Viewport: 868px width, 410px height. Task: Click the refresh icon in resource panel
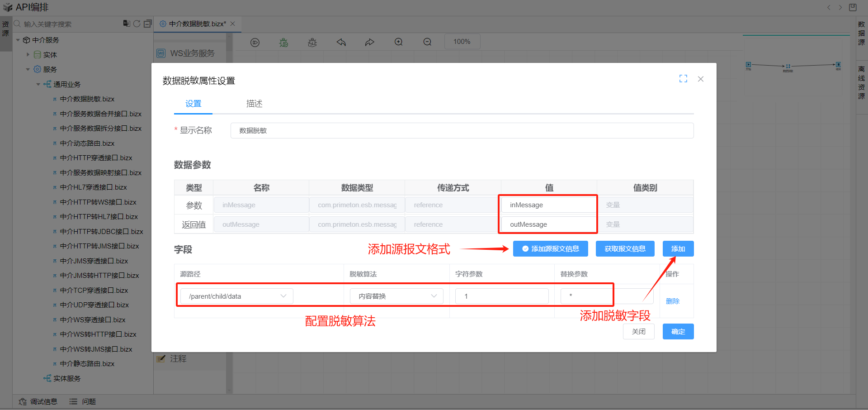tap(137, 24)
